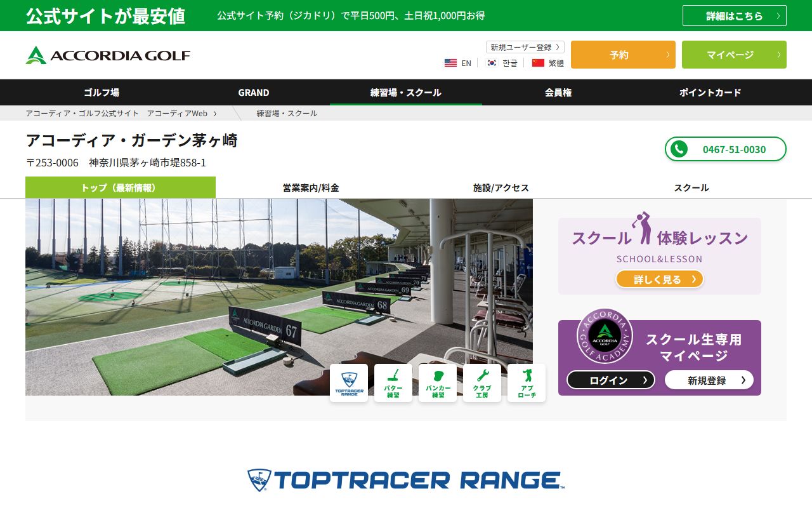Open GRAND in the navigation bar
The image size is (812, 508).
tap(254, 92)
